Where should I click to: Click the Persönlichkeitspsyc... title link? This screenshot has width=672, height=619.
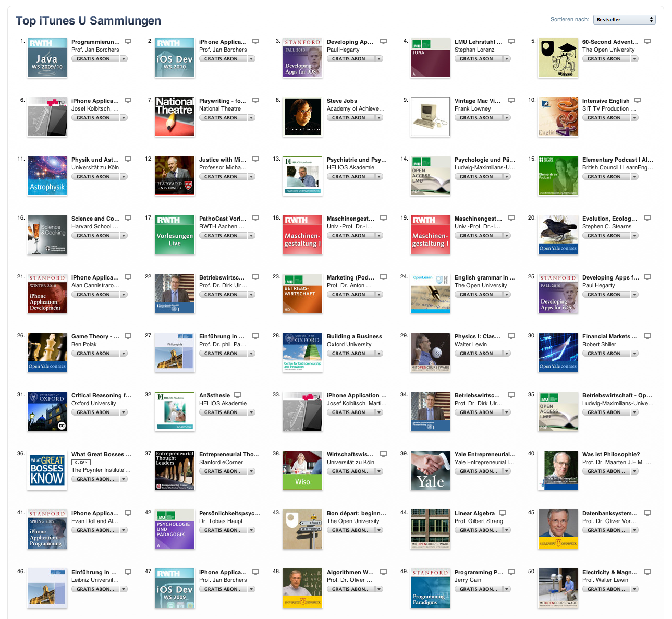pos(229,513)
